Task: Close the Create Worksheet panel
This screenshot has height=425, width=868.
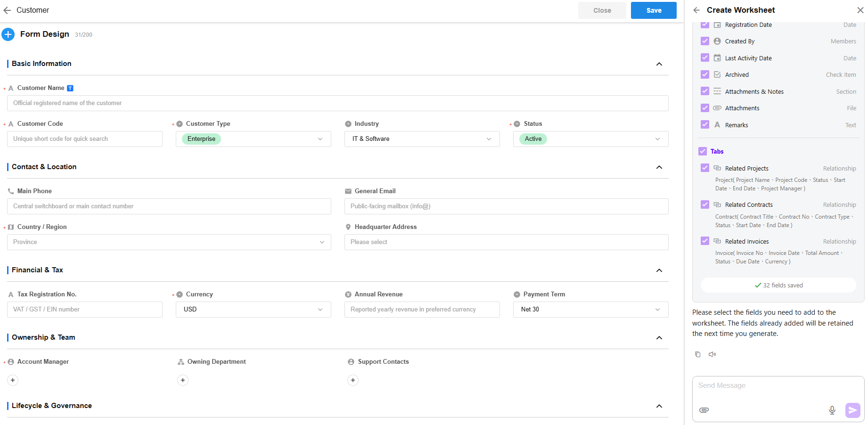Action: pos(860,10)
